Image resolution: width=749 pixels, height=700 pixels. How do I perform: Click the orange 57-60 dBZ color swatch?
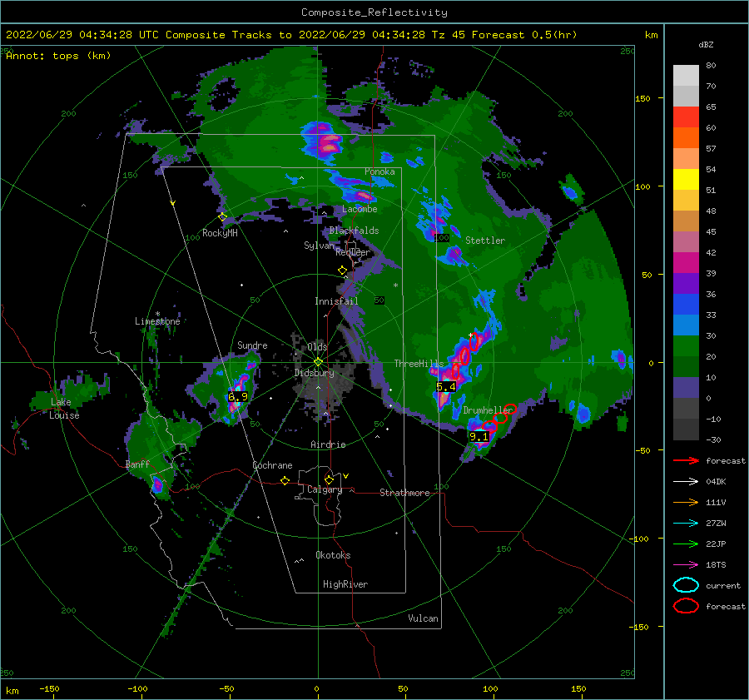(686, 138)
